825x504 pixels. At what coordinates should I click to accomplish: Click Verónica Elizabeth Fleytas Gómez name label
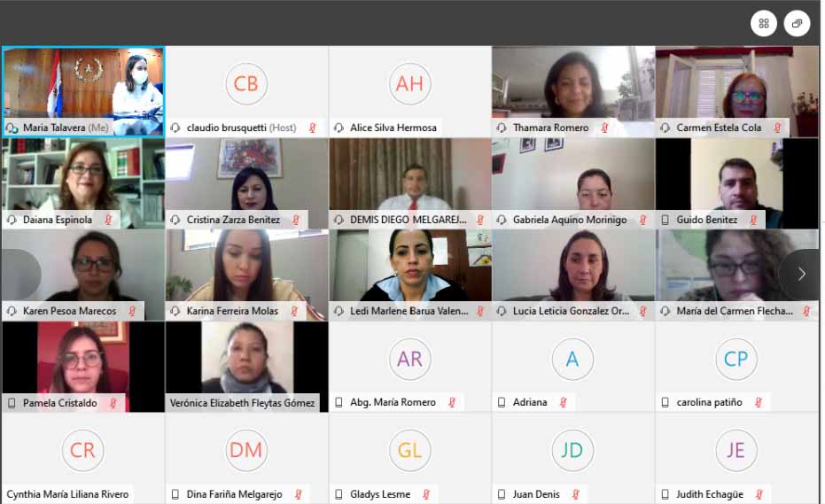coord(242,403)
